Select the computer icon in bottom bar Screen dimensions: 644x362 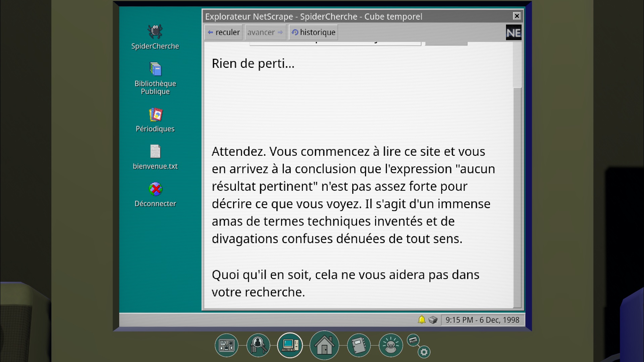click(x=290, y=345)
